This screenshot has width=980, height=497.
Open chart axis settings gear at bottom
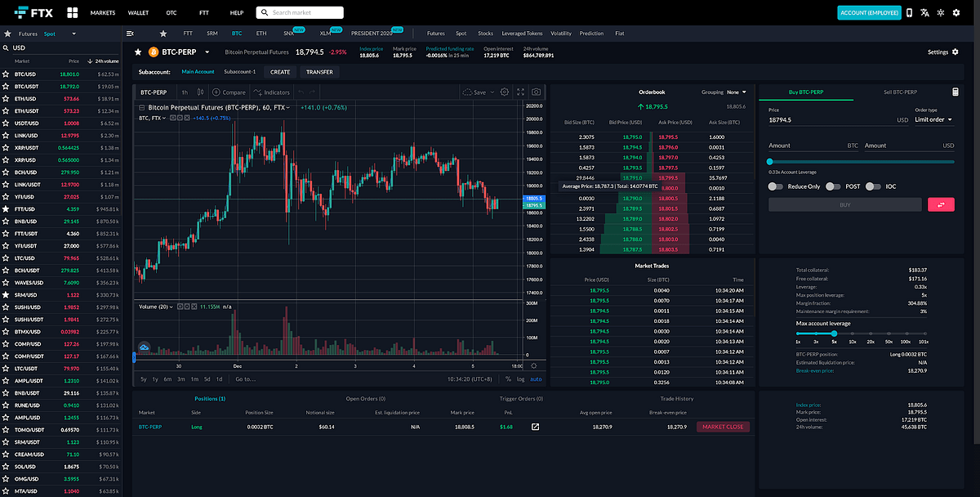tap(534, 365)
